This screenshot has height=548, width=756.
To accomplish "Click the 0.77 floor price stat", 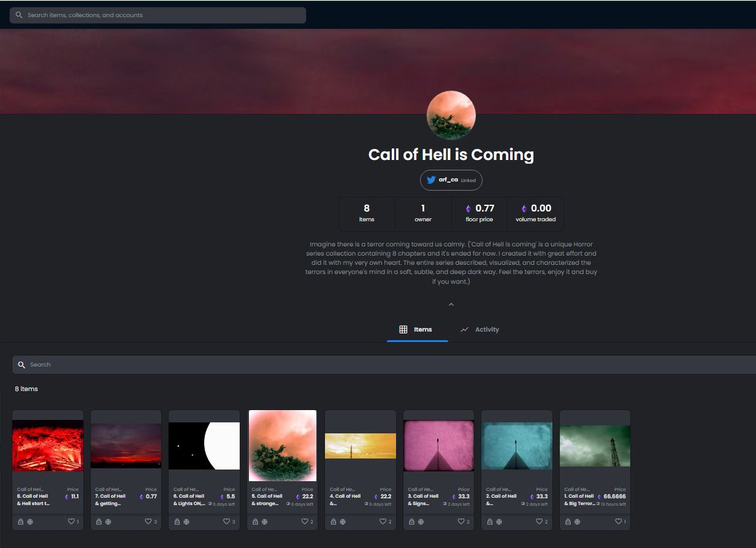I will click(479, 214).
